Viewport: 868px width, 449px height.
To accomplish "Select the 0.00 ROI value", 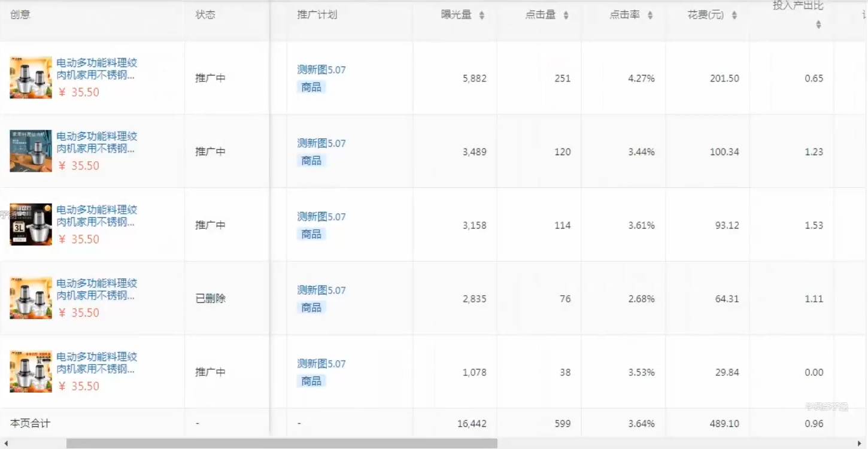I will pos(814,372).
